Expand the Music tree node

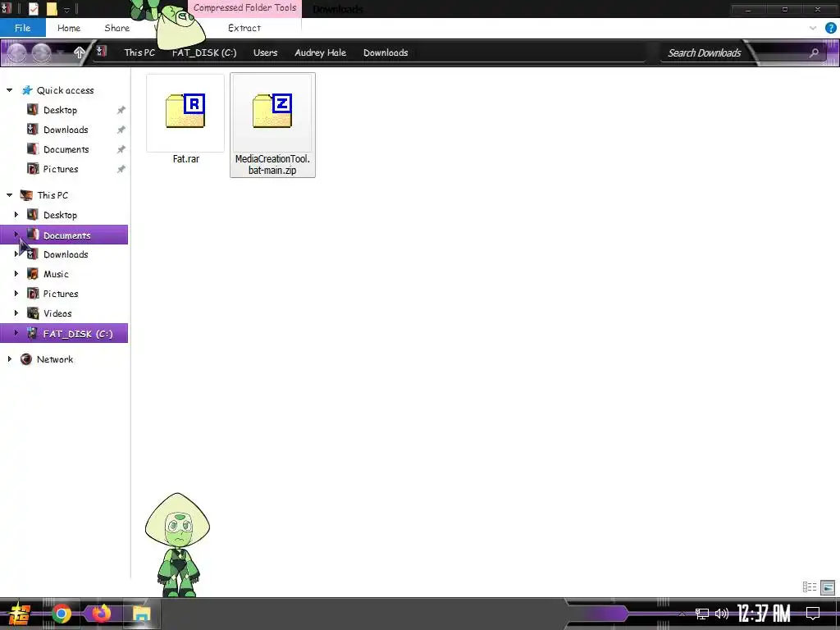tap(16, 274)
